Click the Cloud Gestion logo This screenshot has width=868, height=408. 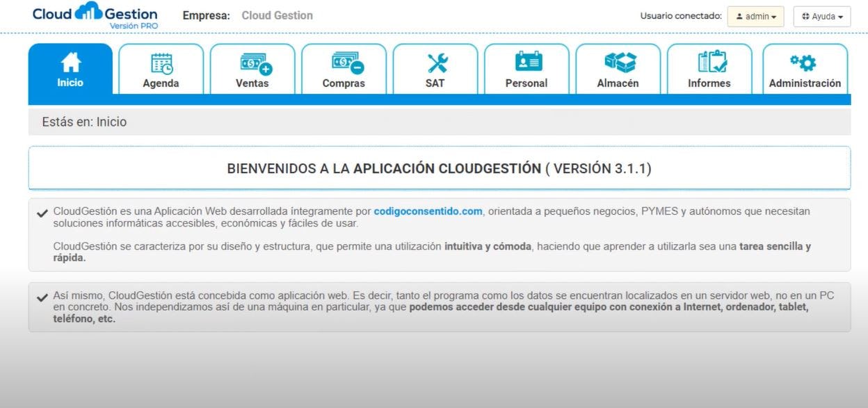tap(95, 15)
